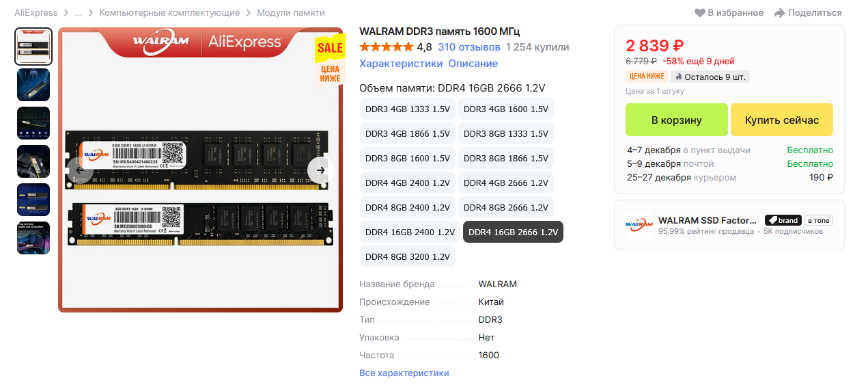Expand all characteristics link
The width and height of the screenshot is (868, 387).
pyautogui.click(x=404, y=373)
